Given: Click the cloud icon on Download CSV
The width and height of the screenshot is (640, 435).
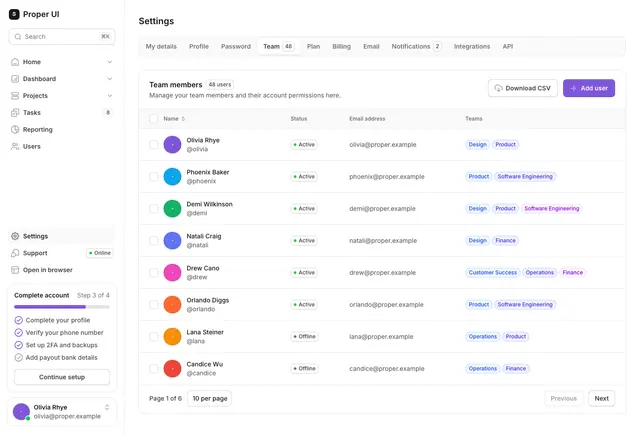Looking at the screenshot, I should tap(499, 88).
